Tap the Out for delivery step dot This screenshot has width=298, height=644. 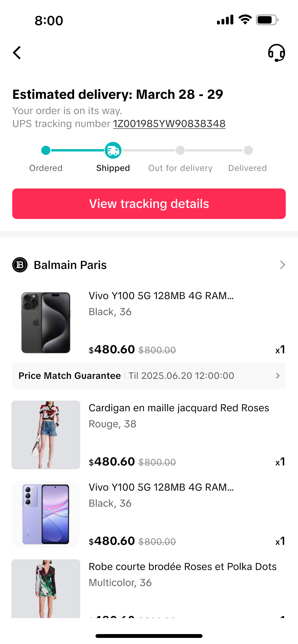point(180,150)
